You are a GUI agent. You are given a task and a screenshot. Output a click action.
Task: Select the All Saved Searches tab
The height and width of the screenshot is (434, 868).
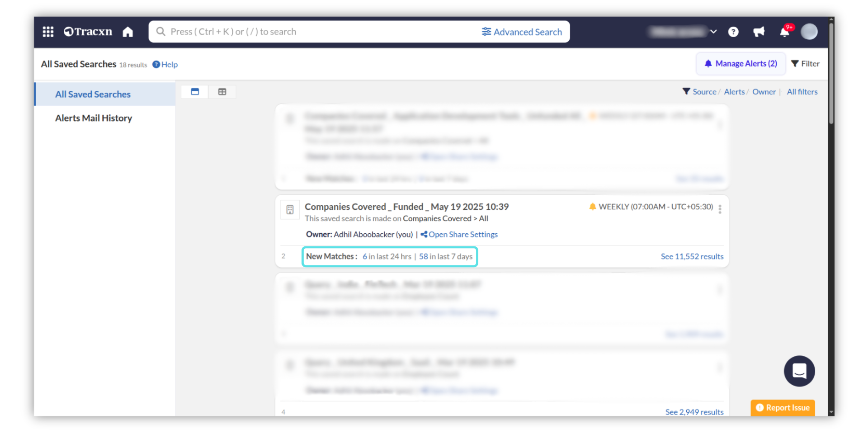coord(93,94)
